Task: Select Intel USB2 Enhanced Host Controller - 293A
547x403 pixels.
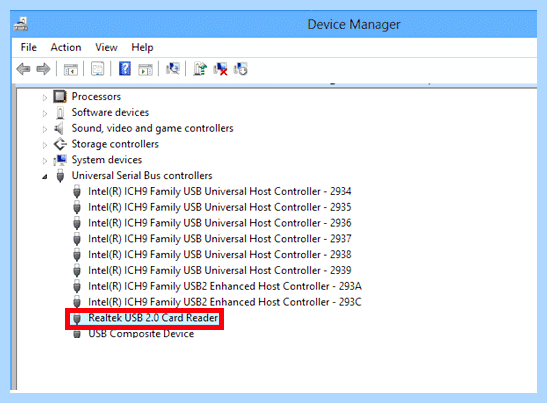Action: [225, 286]
